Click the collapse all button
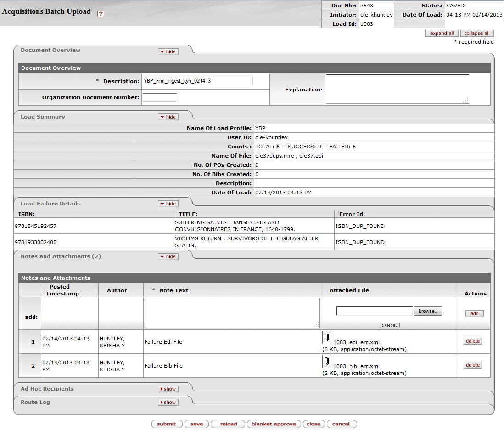Screen dimensions: 504x431 coord(477,34)
